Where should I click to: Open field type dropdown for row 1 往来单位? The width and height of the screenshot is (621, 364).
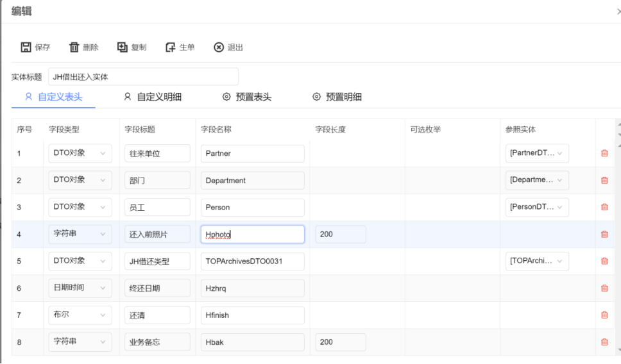(x=80, y=153)
